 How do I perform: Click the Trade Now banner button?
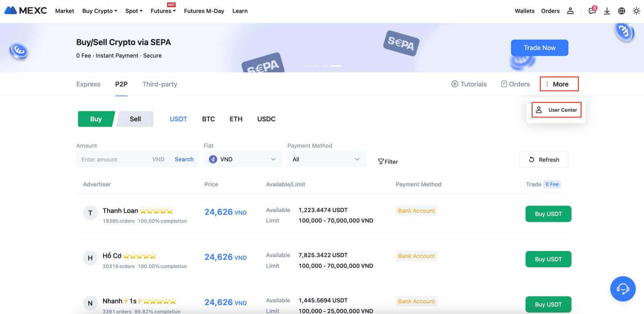click(539, 48)
